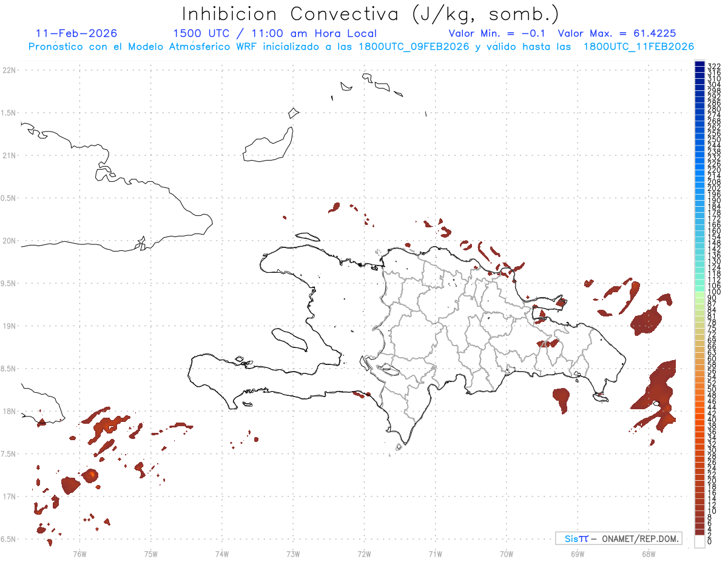Image resolution: width=728 pixels, height=562 pixels.
Task: Click the "73W" longitude label
Action: 293,554
